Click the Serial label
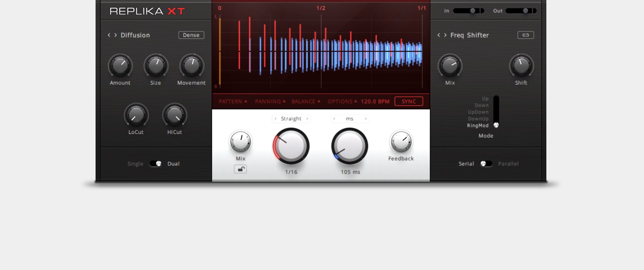The height and width of the screenshot is (270, 644). (466, 164)
